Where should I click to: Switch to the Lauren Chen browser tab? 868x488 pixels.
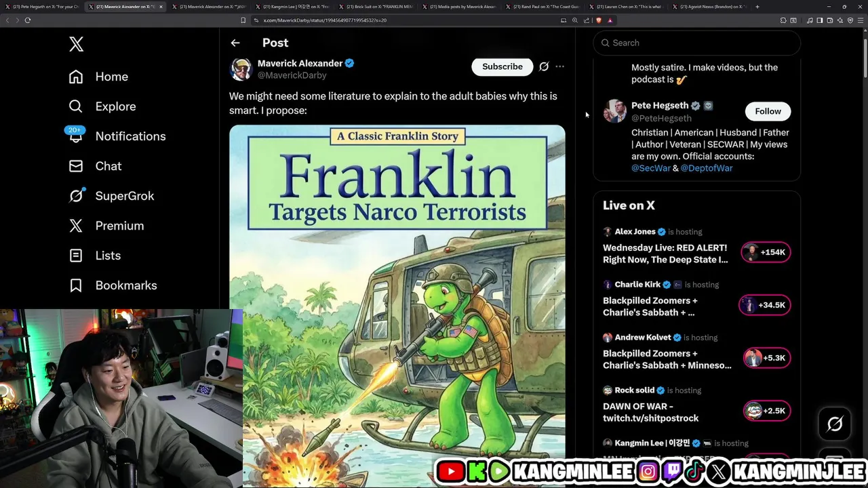625,7
